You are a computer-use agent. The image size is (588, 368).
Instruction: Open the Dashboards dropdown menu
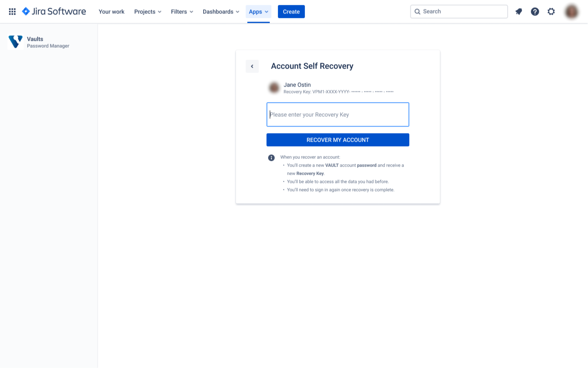coord(221,11)
